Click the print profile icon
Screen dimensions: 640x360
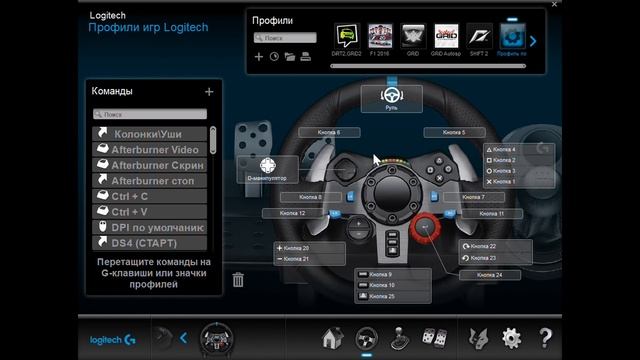click(306, 56)
